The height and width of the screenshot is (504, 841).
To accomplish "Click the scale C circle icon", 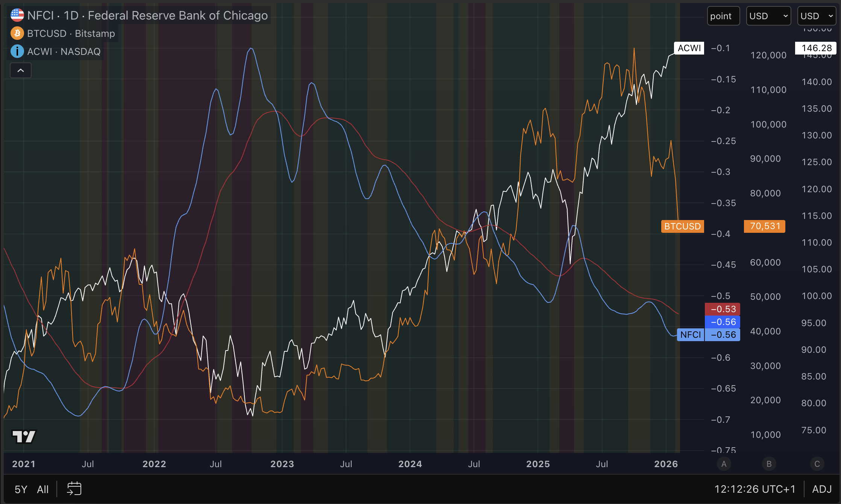I will click(x=817, y=464).
